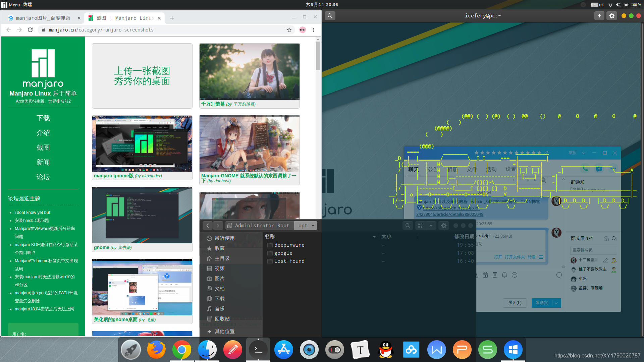644x362 pixels.
Task: Open file manager gear menu
Action: 444,226
